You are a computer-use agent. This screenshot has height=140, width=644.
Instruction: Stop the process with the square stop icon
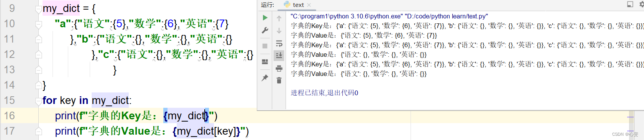(x=265, y=46)
